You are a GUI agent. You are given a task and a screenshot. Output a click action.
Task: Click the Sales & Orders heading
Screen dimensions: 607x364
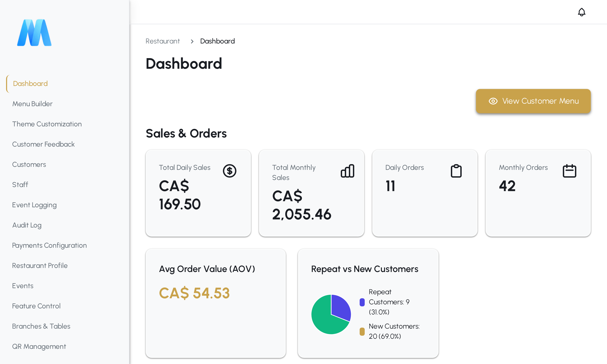tap(186, 133)
